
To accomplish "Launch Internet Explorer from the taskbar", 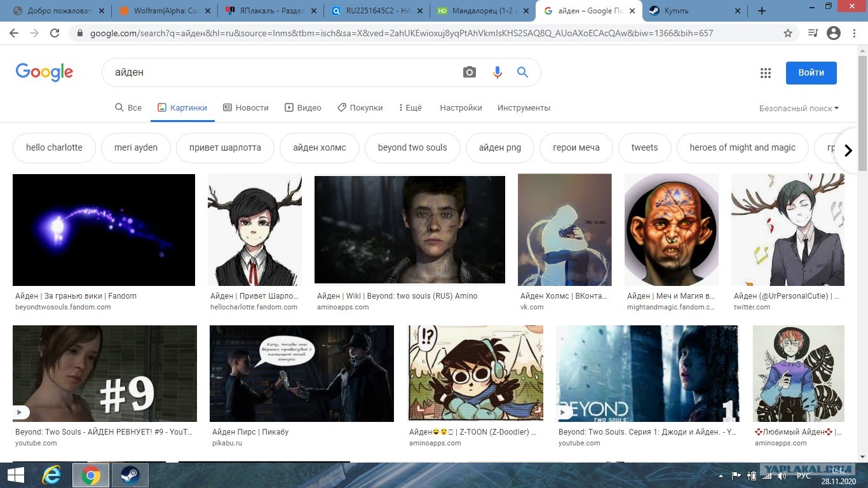I will [x=51, y=475].
